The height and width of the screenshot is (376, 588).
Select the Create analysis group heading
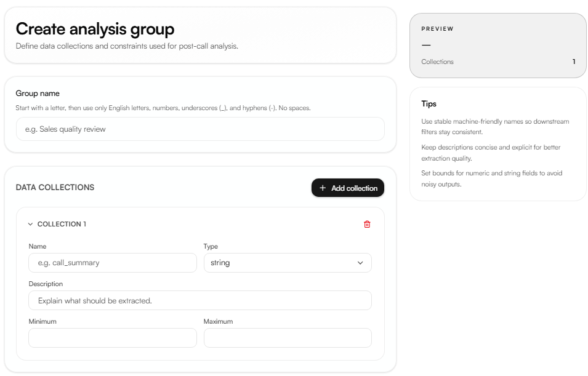pyautogui.click(x=95, y=29)
